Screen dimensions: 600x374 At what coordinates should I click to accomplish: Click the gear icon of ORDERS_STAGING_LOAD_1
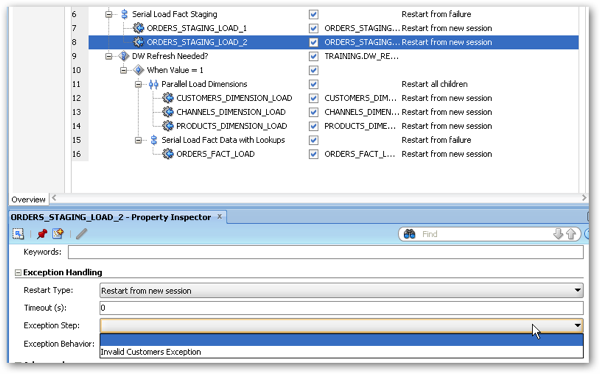pos(138,28)
